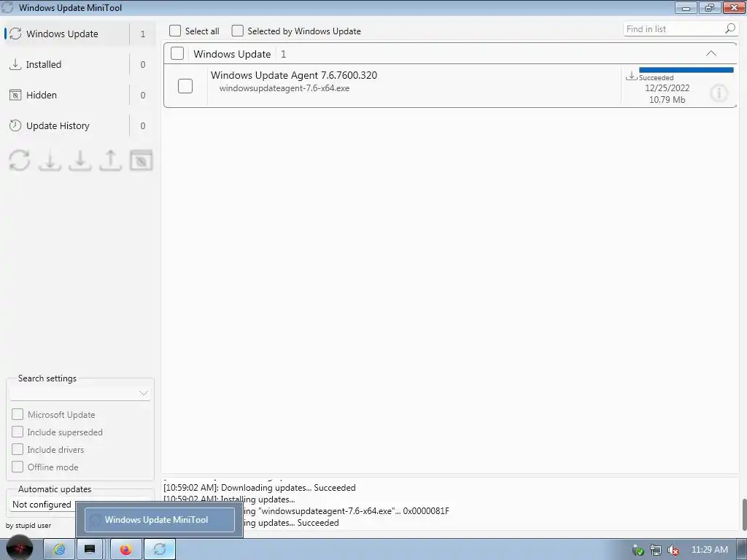This screenshot has width=747, height=560.
Task: Click log line Downloading updates... Succeeded
Action: point(260,488)
